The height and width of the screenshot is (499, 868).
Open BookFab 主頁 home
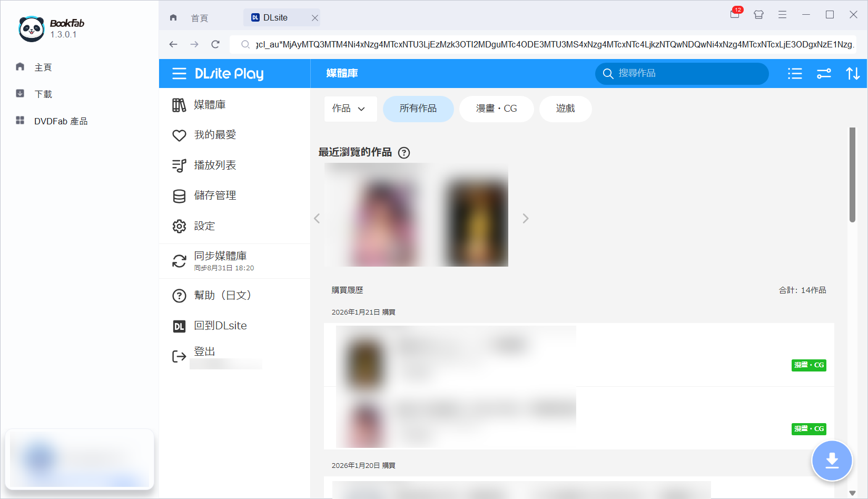(x=43, y=67)
